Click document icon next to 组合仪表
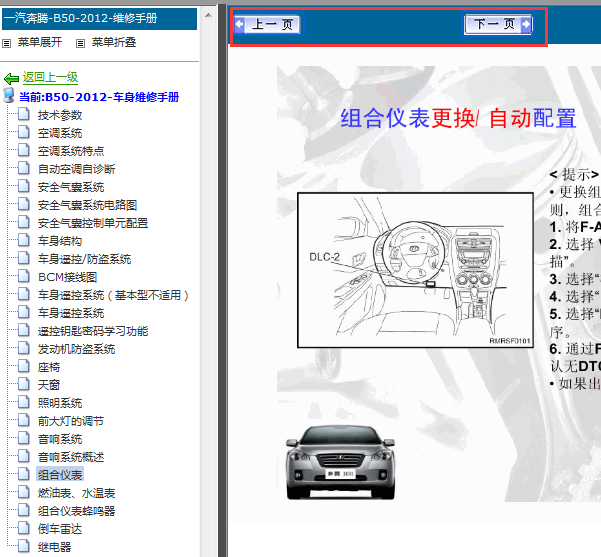601x557 pixels. 24,474
